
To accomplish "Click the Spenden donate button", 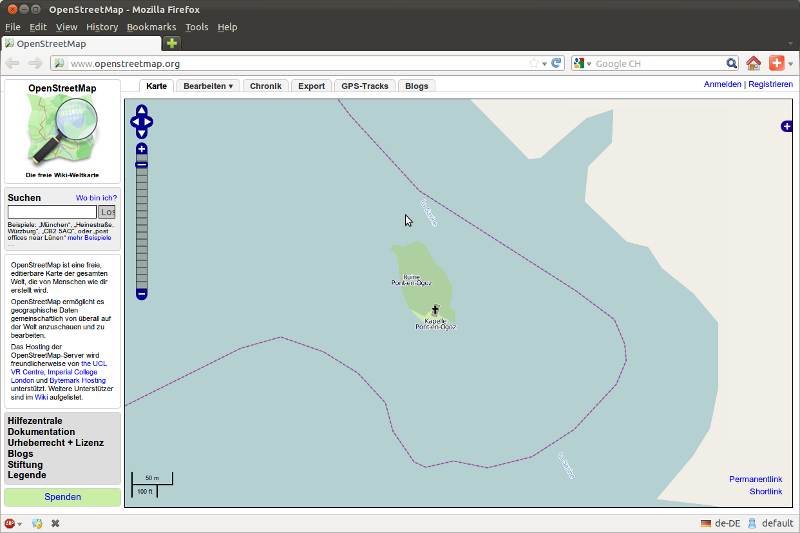I will pyautogui.click(x=62, y=497).
